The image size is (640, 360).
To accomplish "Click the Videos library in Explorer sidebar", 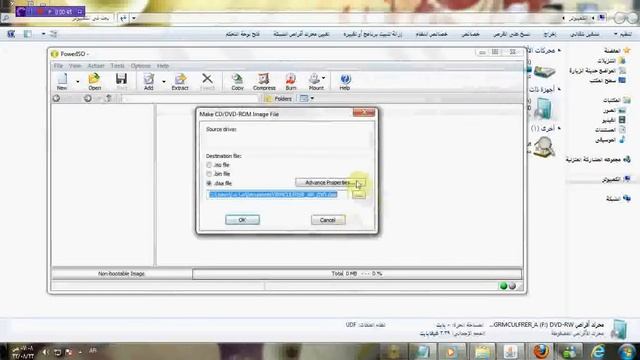I will click(x=613, y=120).
